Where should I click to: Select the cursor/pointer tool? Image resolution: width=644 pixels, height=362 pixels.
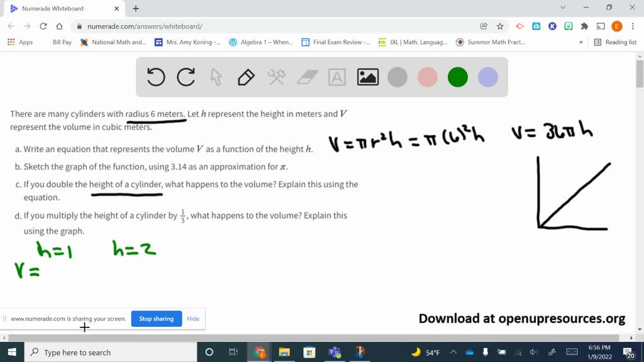(215, 77)
